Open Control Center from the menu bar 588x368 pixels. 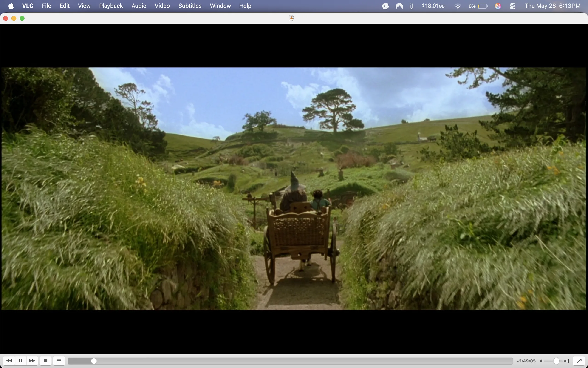coord(513,6)
